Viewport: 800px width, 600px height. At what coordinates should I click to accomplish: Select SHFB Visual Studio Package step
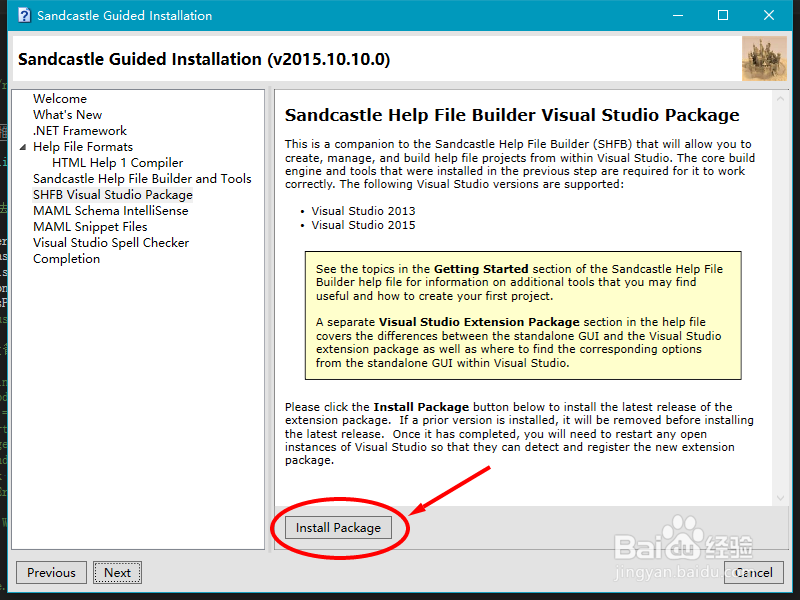pyautogui.click(x=113, y=195)
